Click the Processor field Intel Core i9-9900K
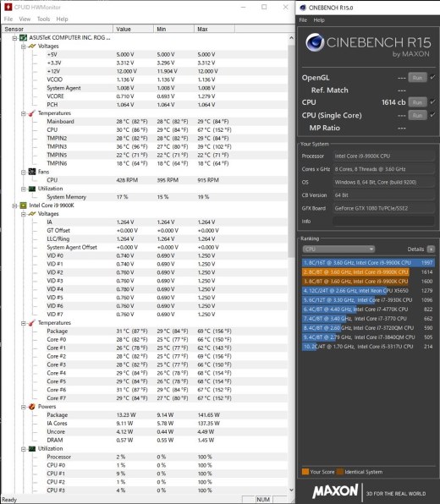Screen dimensions: 440x504 [383, 156]
